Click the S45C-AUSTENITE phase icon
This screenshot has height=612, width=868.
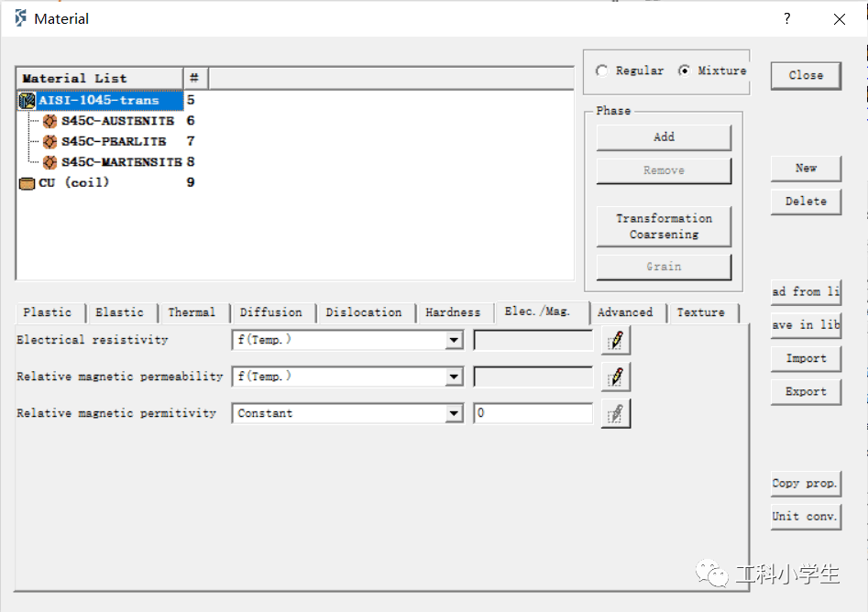coord(49,121)
